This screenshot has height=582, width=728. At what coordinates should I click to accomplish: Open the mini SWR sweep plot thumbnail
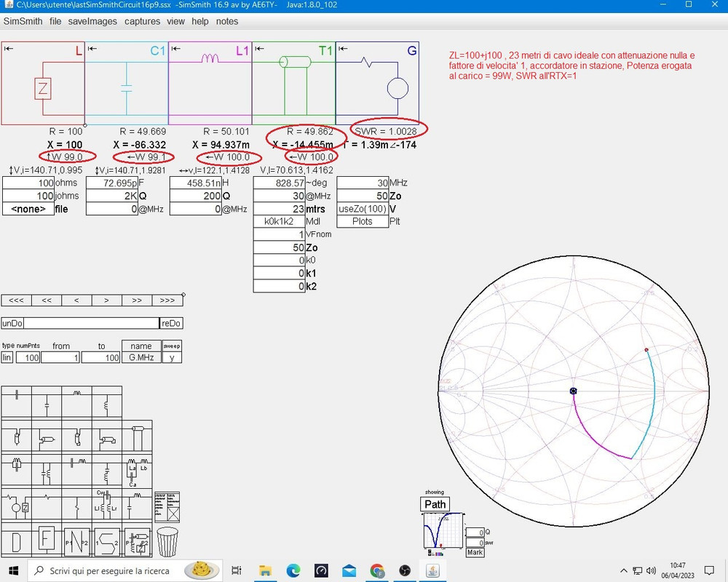coord(443,531)
